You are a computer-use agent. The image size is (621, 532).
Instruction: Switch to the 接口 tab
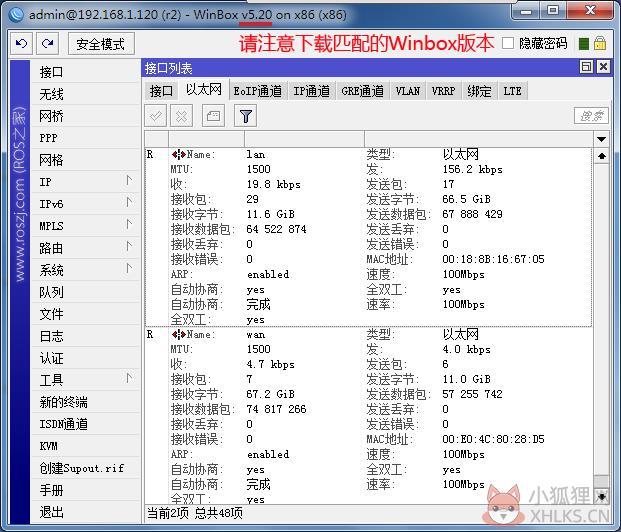pos(161,91)
